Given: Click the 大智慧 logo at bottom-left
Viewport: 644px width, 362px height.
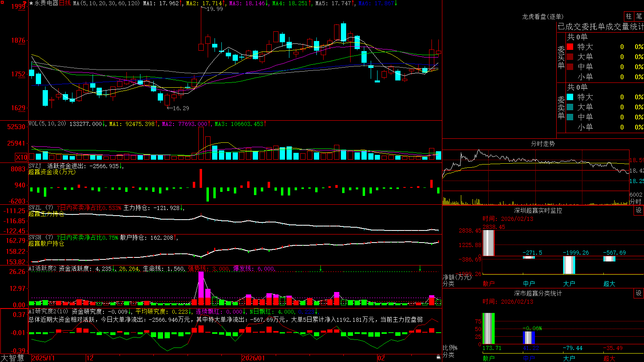Looking at the screenshot, I should pyautogui.click(x=12, y=358).
